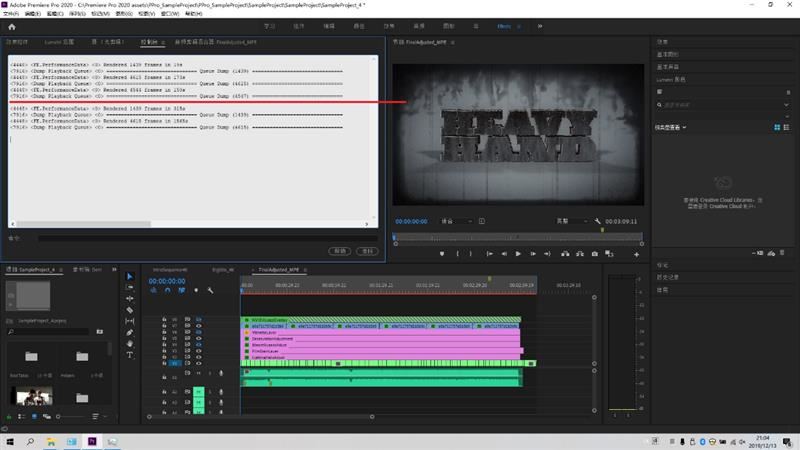Step back one frame
The image size is (800, 450).
504,254
